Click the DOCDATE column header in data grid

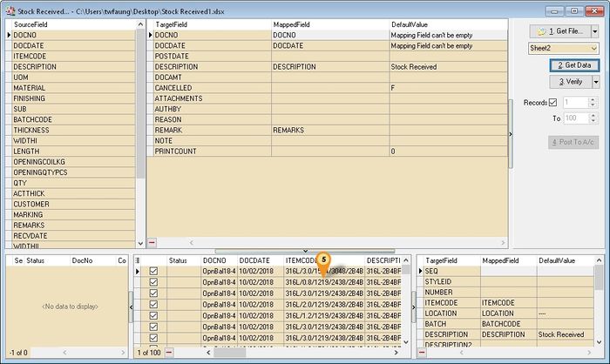point(254,260)
